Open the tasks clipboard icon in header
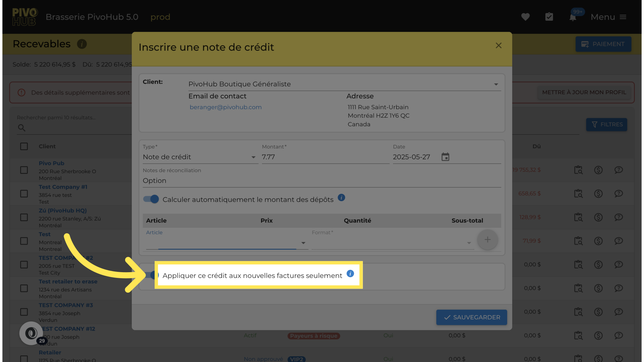This screenshot has width=644, height=362. click(549, 17)
